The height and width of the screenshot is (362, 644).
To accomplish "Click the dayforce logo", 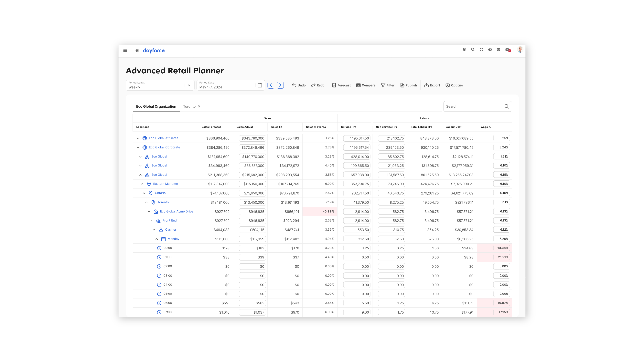I will (154, 50).
